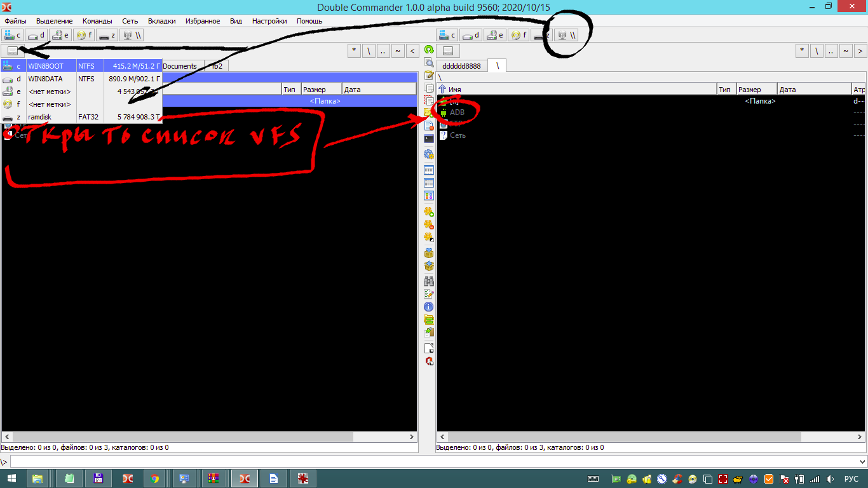This screenshot has height=488, width=868.
Task: Click the parent directory .. button in left panel
Action: pyautogui.click(x=383, y=51)
